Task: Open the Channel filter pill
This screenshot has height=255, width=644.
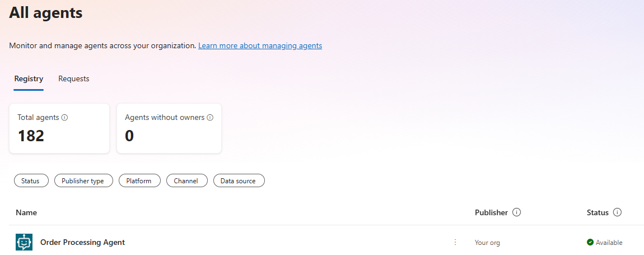Action: pos(186,180)
